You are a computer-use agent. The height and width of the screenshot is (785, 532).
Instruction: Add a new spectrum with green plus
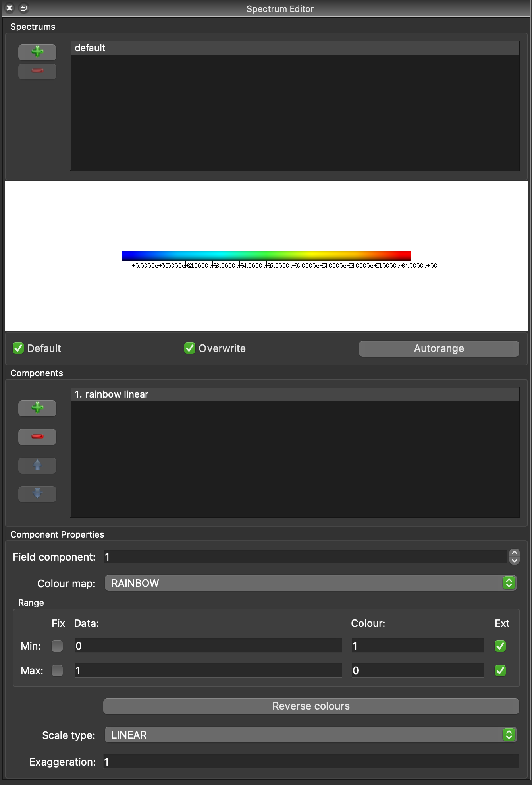point(37,52)
